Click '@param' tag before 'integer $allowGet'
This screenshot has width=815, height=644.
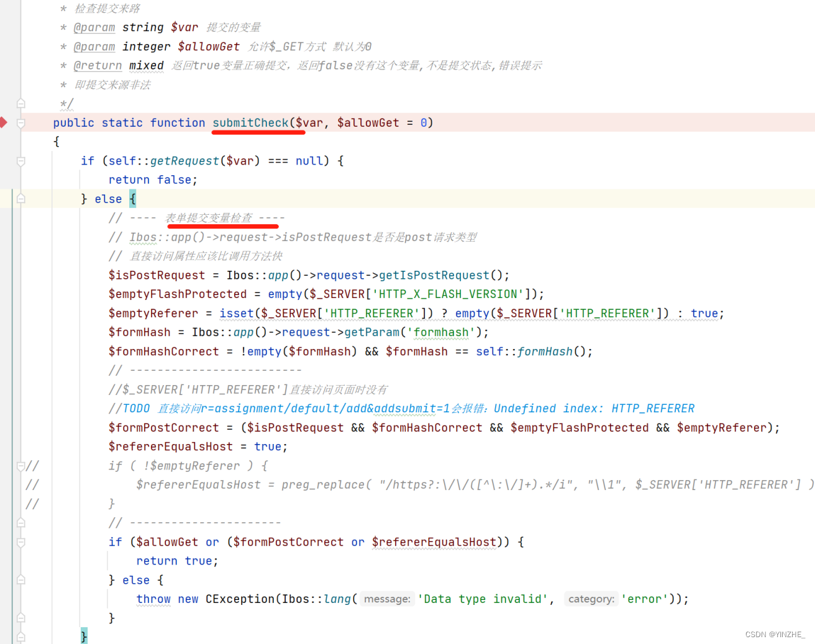click(x=94, y=47)
